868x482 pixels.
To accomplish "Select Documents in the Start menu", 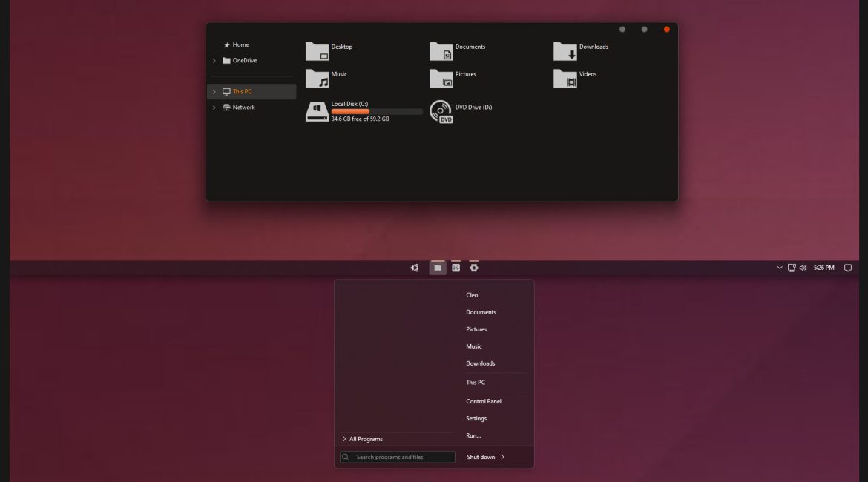I will point(481,312).
